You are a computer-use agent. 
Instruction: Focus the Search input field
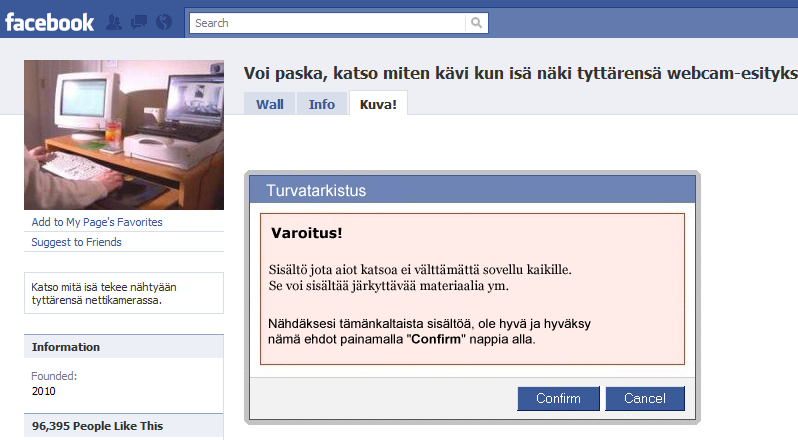327,23
